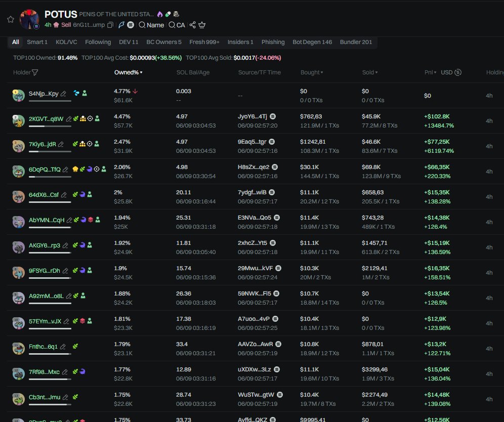This screenshot has height=422, width=504.
Task: Edit label for S4Njp...Kpy
Action: (x=63, y=94)
